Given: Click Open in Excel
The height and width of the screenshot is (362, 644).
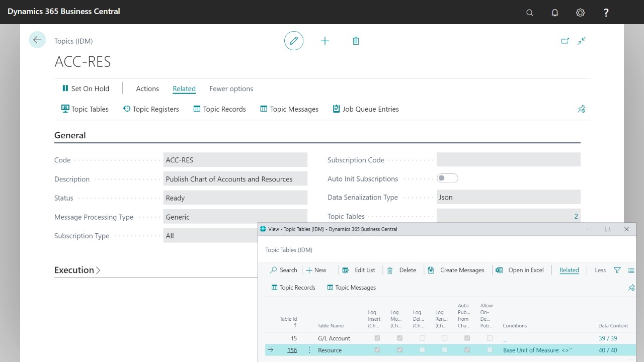Looking at the screenshot, I should tap(520, 270).
